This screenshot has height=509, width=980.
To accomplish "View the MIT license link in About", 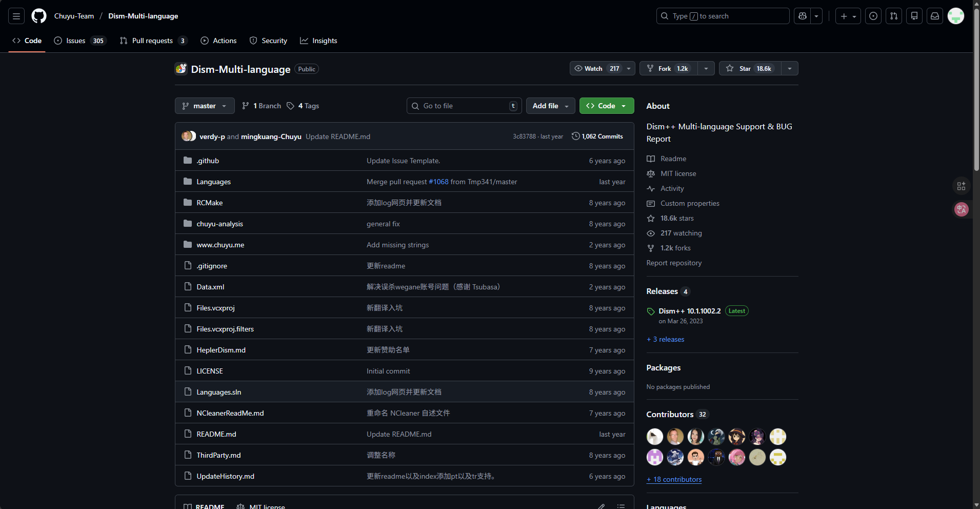I will click(678, 173).
